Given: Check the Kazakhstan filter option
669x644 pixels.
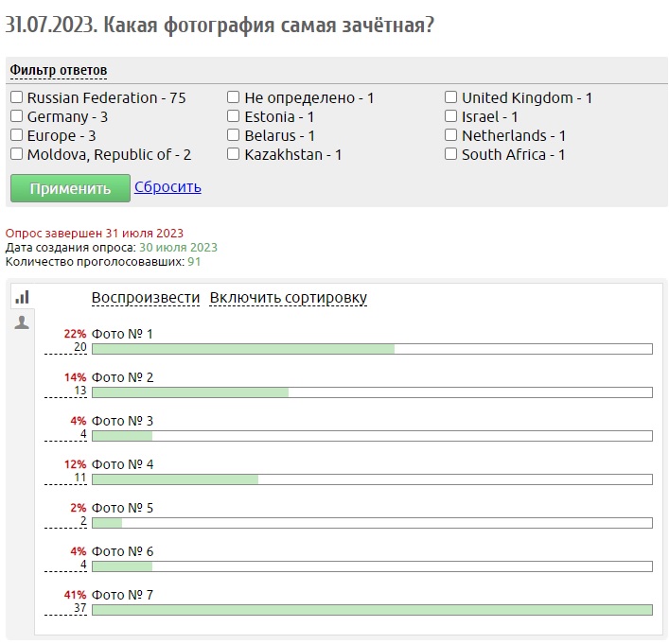Looking at the screenshot, I should click(x=234, y=154).
